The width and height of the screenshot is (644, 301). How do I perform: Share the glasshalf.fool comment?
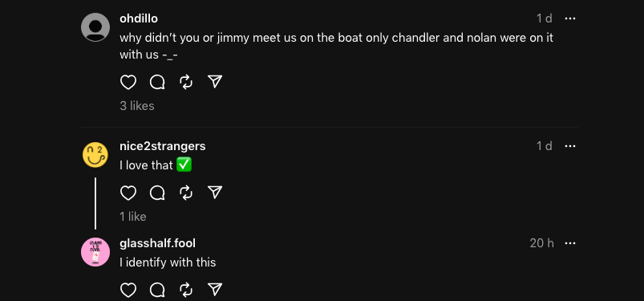point(215,290)
